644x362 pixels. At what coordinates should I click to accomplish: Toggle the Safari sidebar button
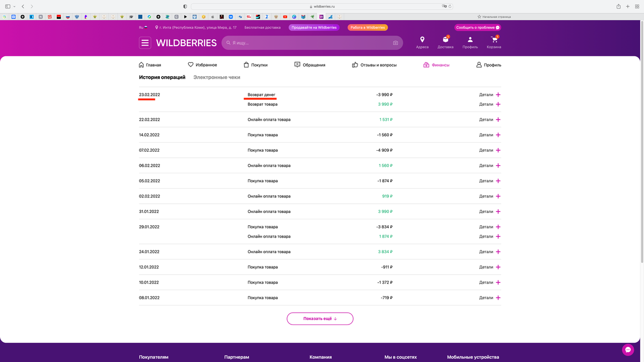click(8, 6)
